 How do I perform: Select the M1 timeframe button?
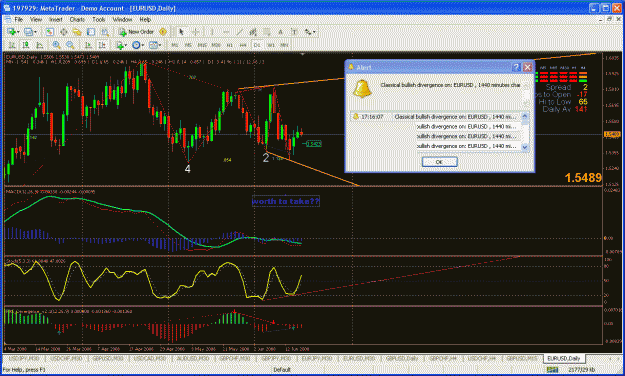175,45
